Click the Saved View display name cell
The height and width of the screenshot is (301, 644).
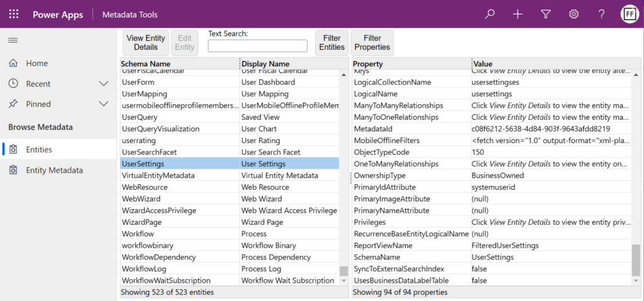(289, 117)
